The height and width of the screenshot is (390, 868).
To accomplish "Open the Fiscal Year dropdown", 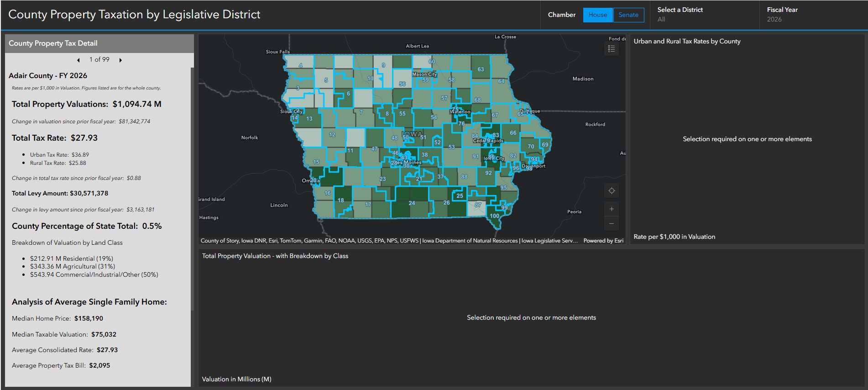I will (812, 15).
